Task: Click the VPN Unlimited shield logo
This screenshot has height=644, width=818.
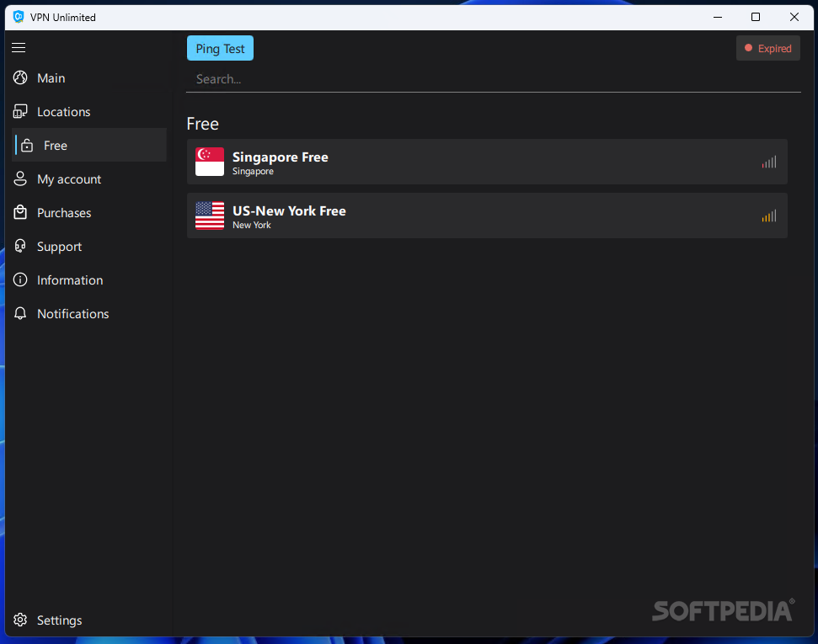Action: 19,17
